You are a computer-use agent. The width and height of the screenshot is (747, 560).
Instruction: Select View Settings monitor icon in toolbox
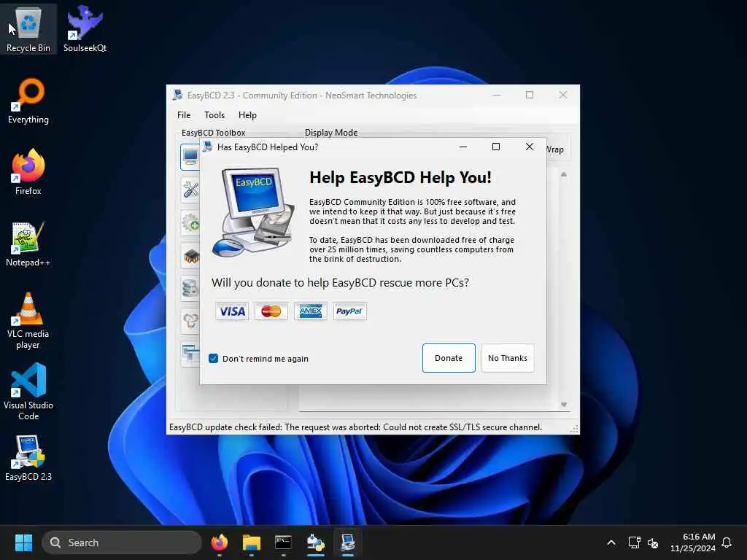click(x=190, y=157)
